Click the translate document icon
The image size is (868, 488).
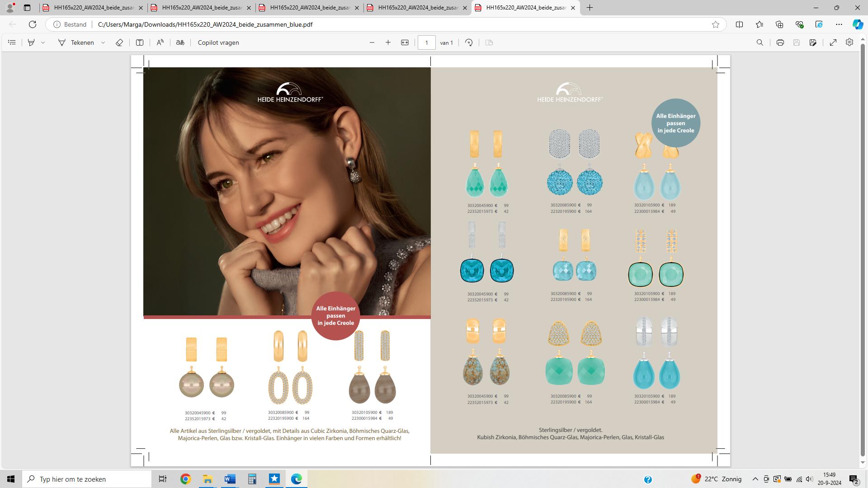(180, 42)
